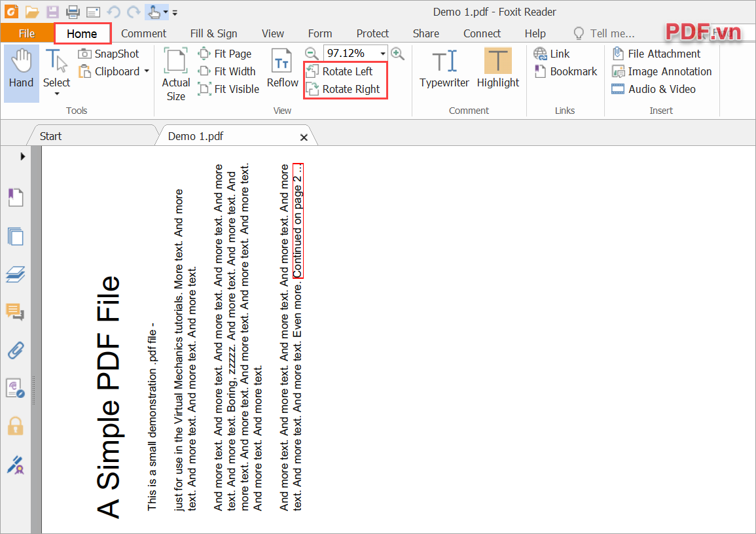Open the Attachments paperclip panel
756x534 pixels.
[16, 350]
